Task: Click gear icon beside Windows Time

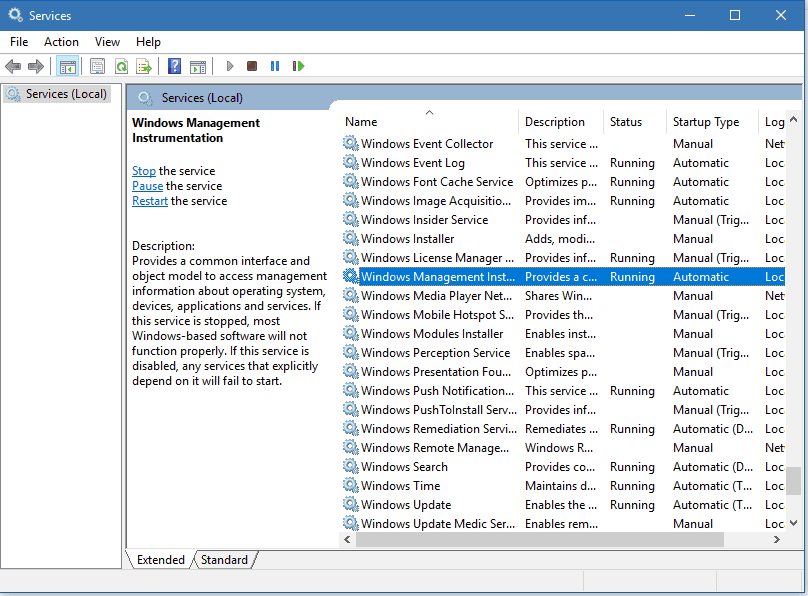Action: coord(350,485)
